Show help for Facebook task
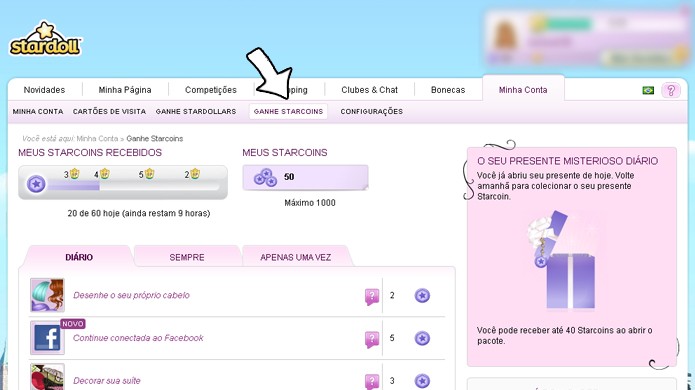 tap(372, 339)
